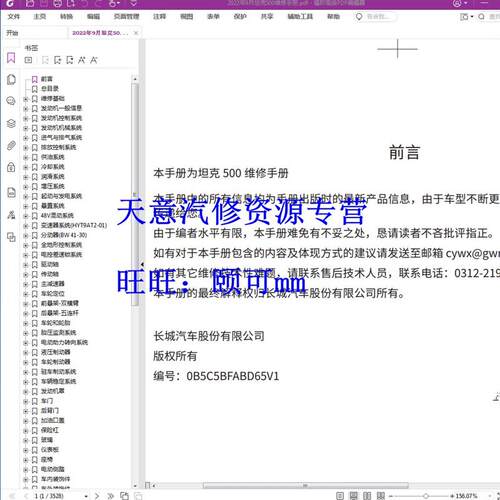Click the single page view icon in status bar
The image size is (500, 500).
tap(340, 496)
